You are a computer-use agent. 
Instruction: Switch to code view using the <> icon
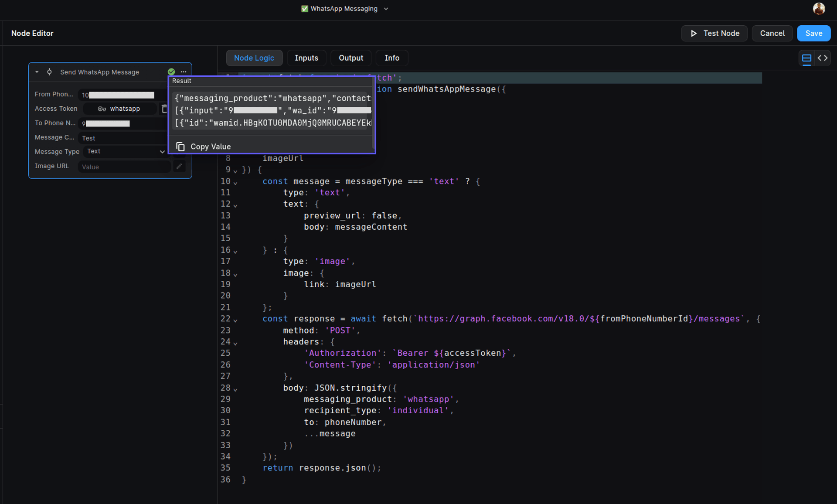coord(823,58)
